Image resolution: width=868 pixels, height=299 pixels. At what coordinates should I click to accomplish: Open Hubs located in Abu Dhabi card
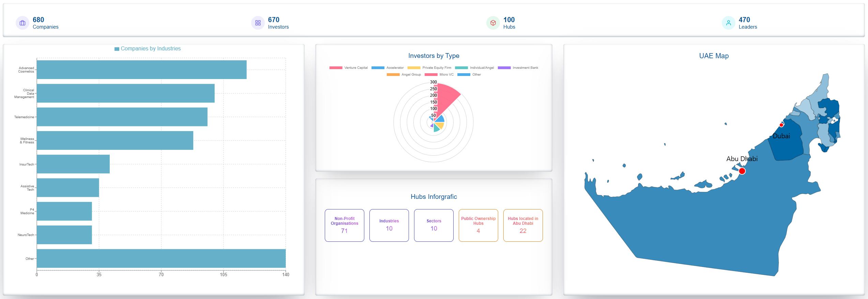[523, 225]
